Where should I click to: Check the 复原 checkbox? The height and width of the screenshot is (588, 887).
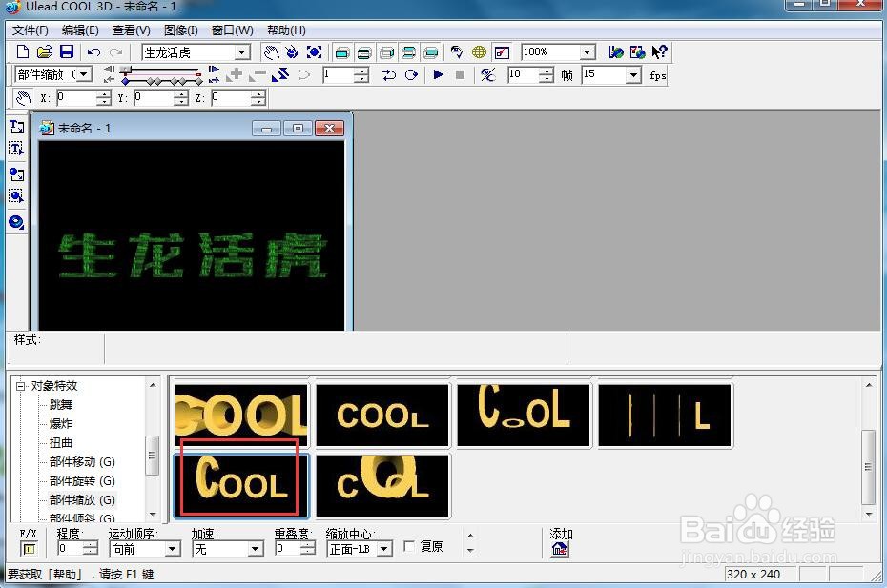click(409, 546)
